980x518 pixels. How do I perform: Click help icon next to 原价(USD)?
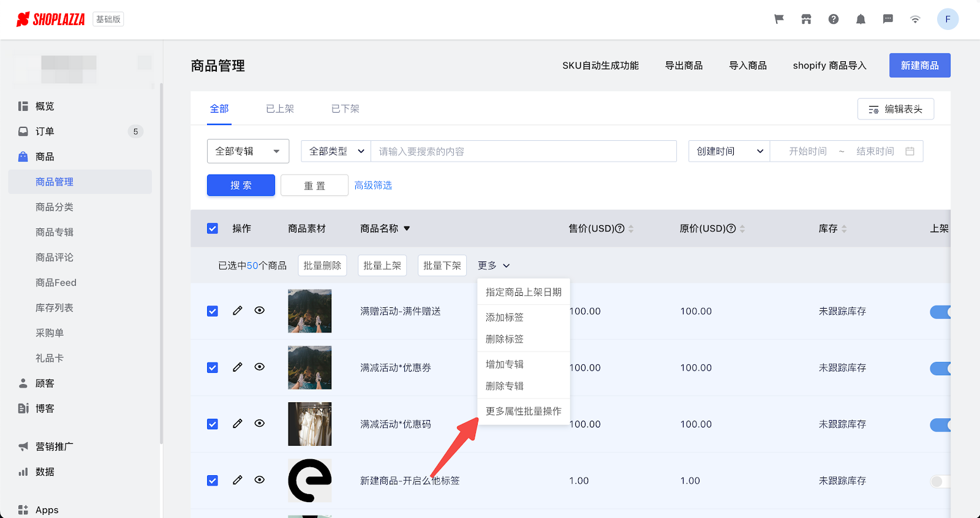[x=731, y=228]
